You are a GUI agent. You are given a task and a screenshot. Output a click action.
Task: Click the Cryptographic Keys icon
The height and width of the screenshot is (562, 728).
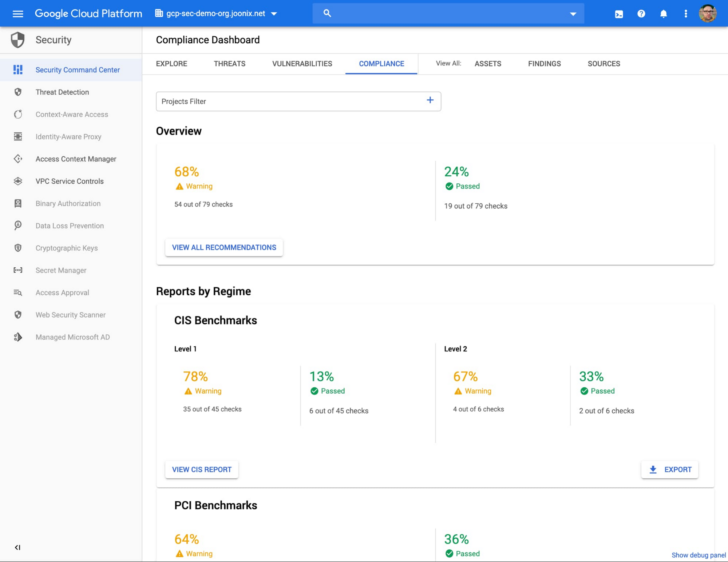pos(18,248)
